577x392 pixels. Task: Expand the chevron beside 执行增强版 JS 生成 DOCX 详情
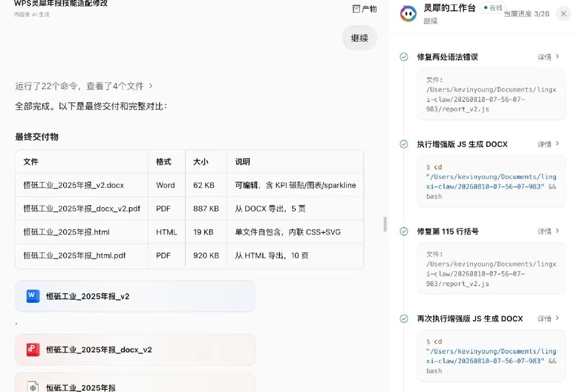pyautogui.click(x=557, y=144)
